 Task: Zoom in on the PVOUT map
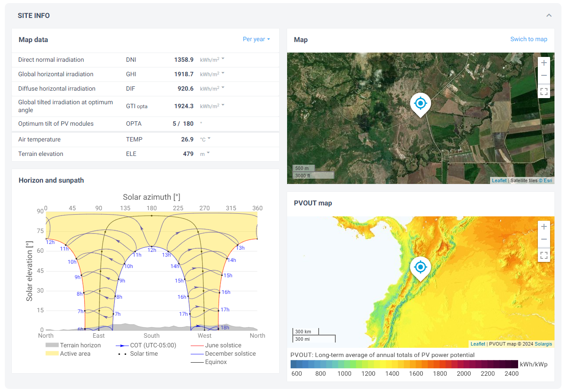click(x=544, y=226)
